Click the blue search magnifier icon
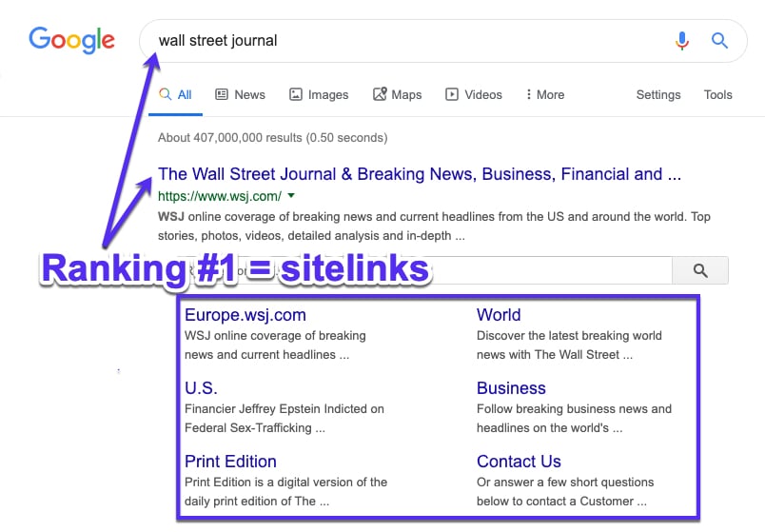The height and width of the screenshot is (532, 765). pyautogui.click(x=719, y=41)
